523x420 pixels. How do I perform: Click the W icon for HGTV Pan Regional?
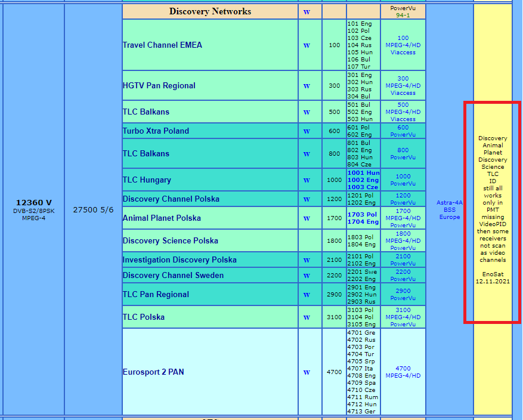click(307, 86)
